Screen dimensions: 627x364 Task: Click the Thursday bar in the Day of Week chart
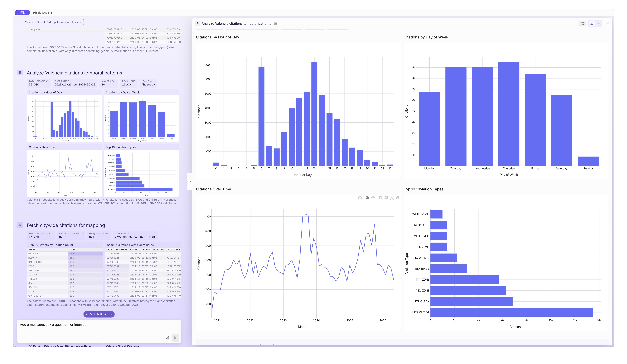point(509,114)
